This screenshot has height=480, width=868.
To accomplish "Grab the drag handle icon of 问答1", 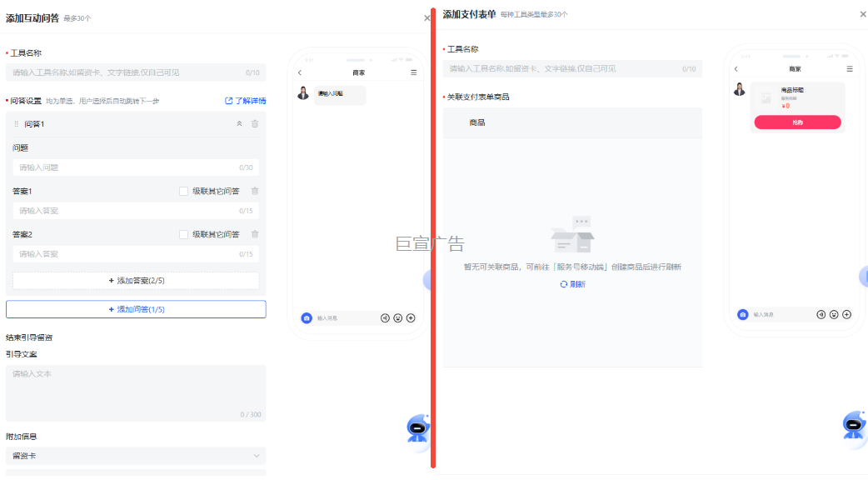I will (x=16, y=123).
